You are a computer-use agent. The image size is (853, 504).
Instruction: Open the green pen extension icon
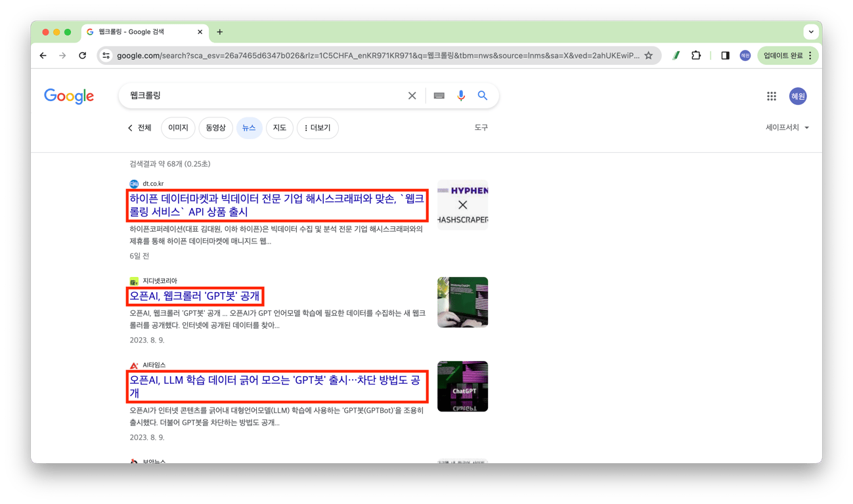coord(676,56)
